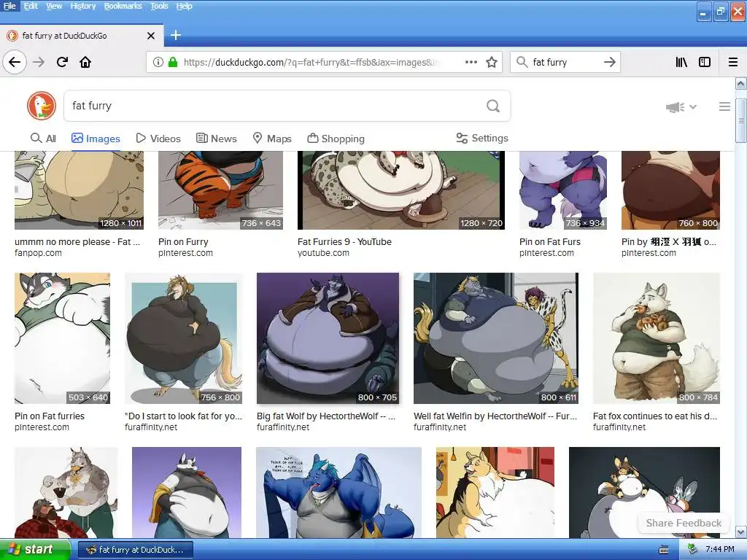Click the fanpop.com source link
The height and width of the screenshot is (560, 747).
click(x=38, y=253)
